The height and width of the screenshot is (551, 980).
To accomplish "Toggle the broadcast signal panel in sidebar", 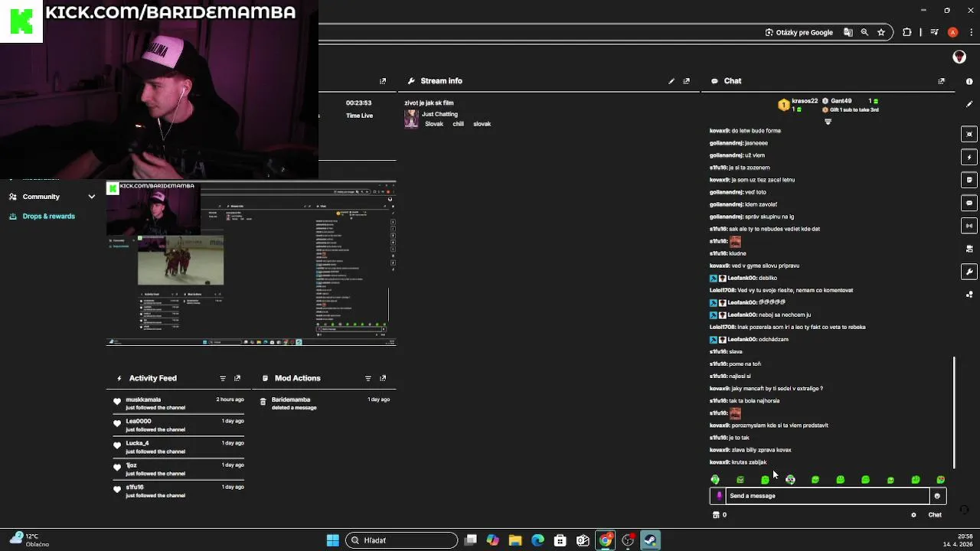I will [969, 226].
